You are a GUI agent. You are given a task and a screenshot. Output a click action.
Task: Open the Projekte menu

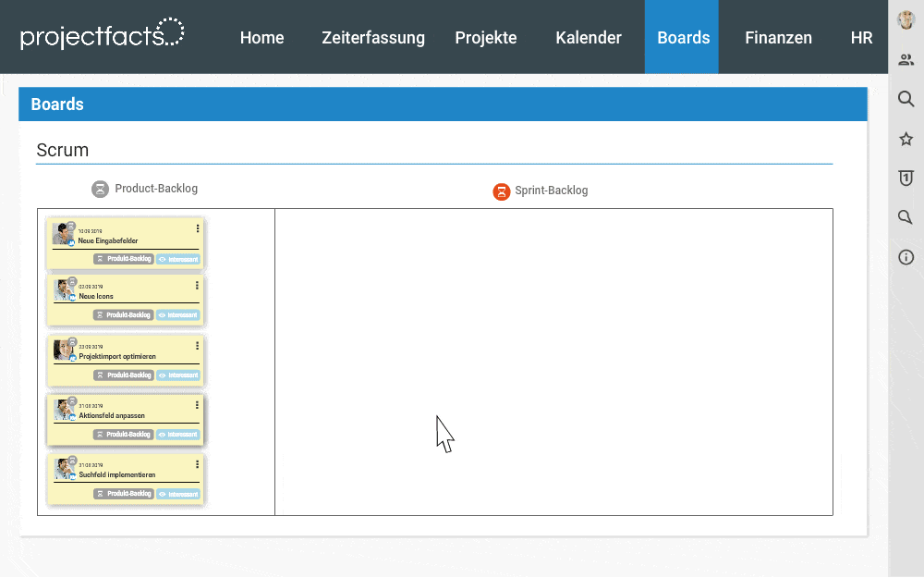(x=486, y=37)
